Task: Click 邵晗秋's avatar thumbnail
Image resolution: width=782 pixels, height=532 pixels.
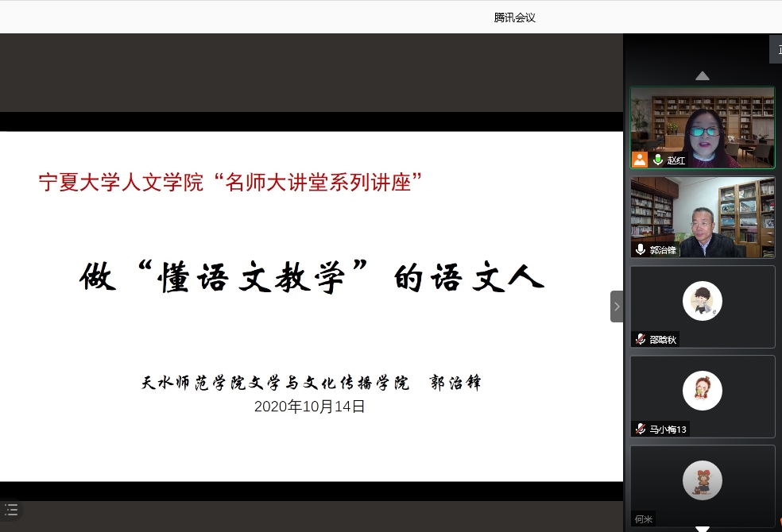Action: [702, 300]
